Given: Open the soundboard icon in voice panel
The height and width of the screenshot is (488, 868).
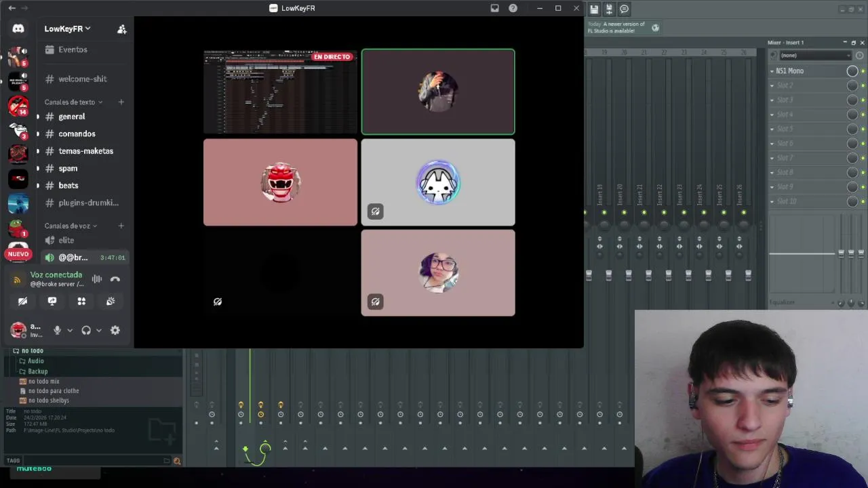Looking at the screenshot, I should pyautogui.click(x=111, y=301).
